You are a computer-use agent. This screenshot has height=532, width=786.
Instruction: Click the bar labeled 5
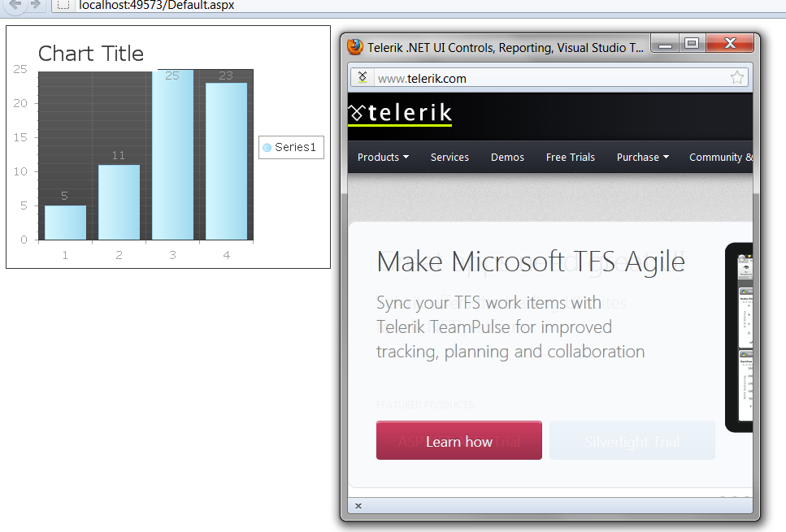[x=65, y=223]
